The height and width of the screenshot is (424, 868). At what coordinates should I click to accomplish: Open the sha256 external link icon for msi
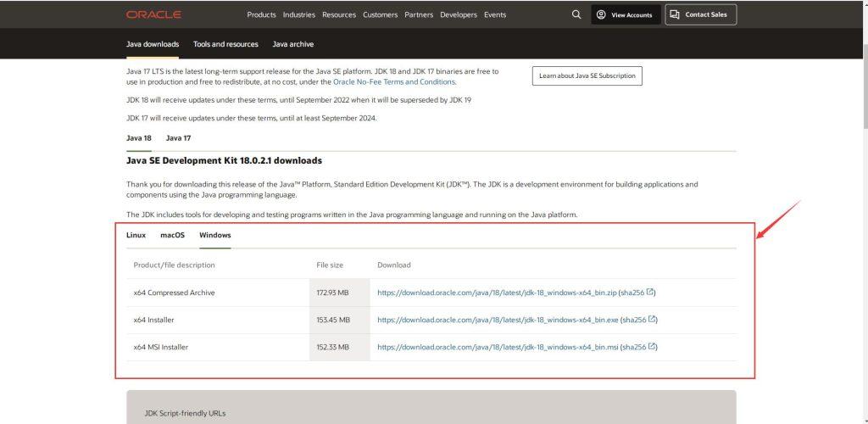(x=652, y=347)
